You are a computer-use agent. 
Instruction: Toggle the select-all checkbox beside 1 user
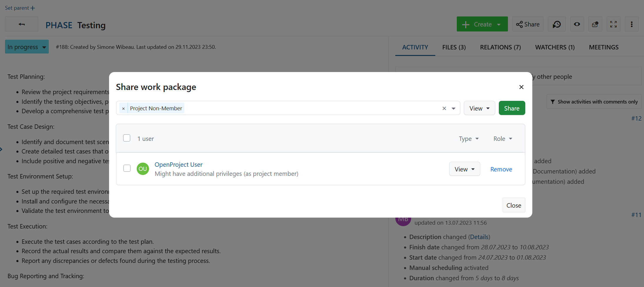click(x=127, y=138)
